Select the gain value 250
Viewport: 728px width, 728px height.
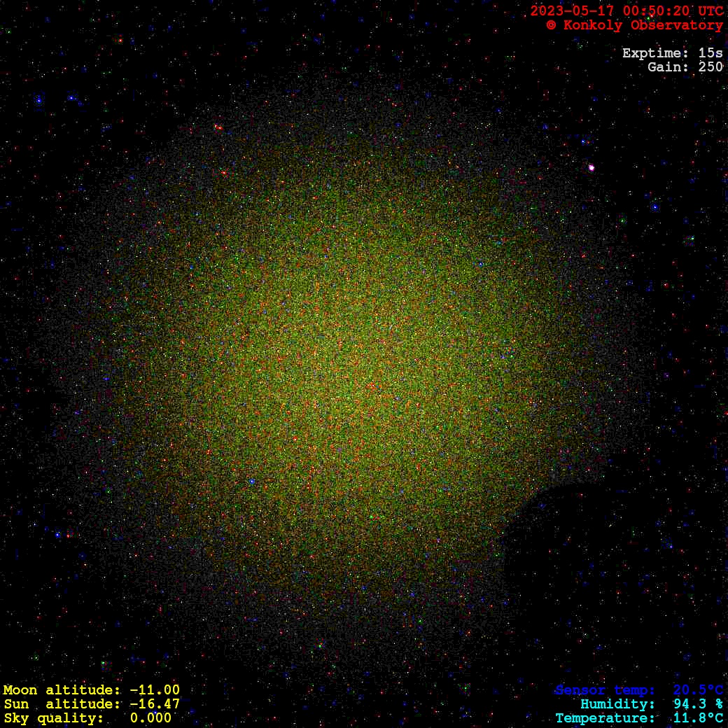[x=711, y=67]
